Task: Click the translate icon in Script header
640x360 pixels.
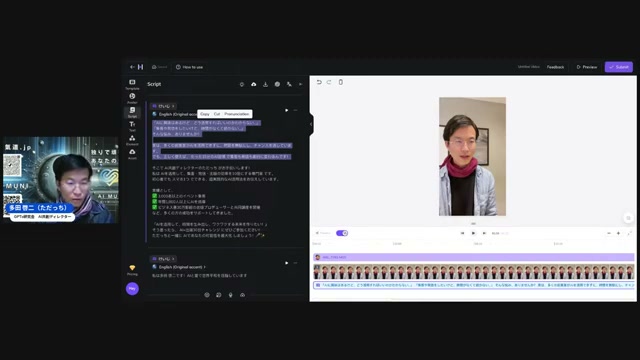Action: pos(289,84)
